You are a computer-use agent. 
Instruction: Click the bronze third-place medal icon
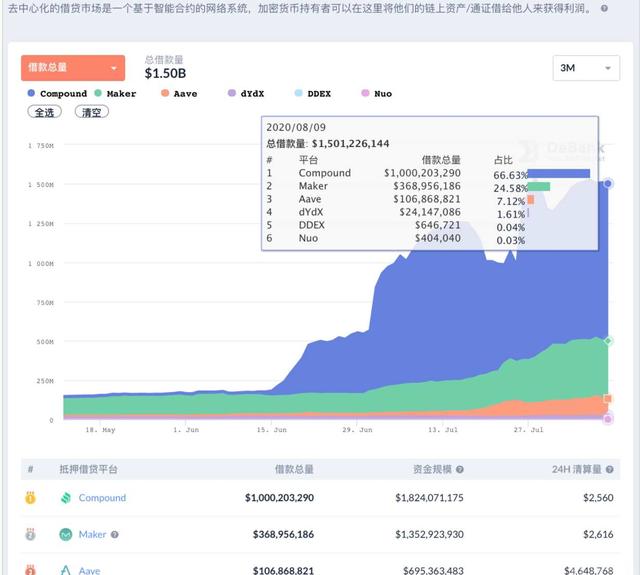(30, 570)
